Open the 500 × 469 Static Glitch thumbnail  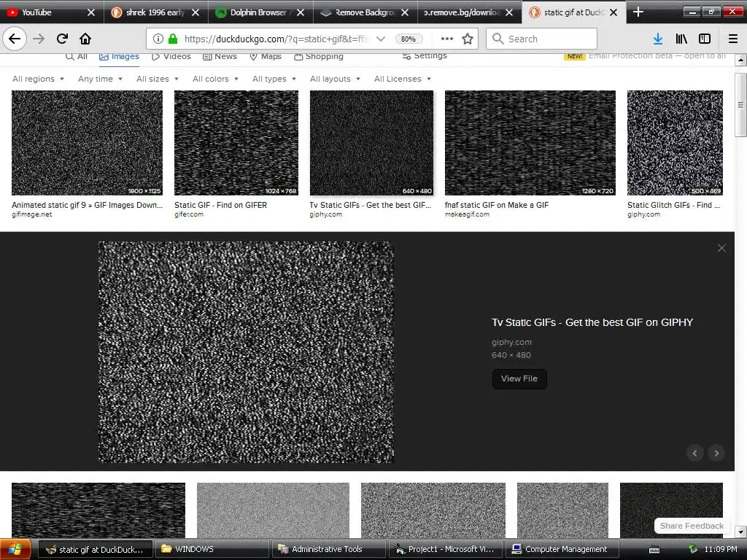click(x=675, y=143)
